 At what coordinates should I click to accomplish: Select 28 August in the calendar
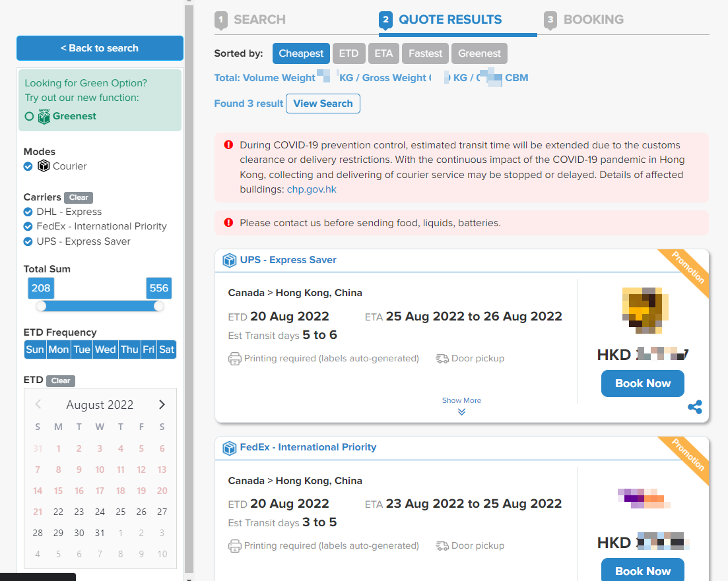click(38, 534)
